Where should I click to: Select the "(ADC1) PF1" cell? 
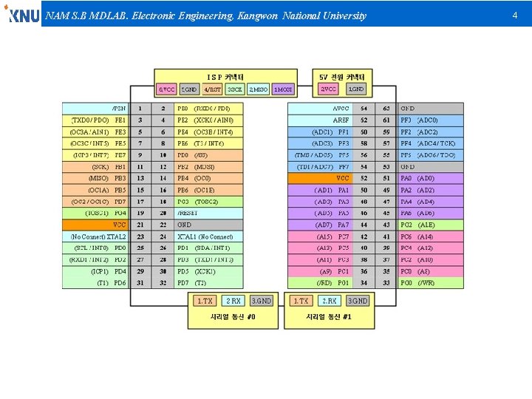320,132
